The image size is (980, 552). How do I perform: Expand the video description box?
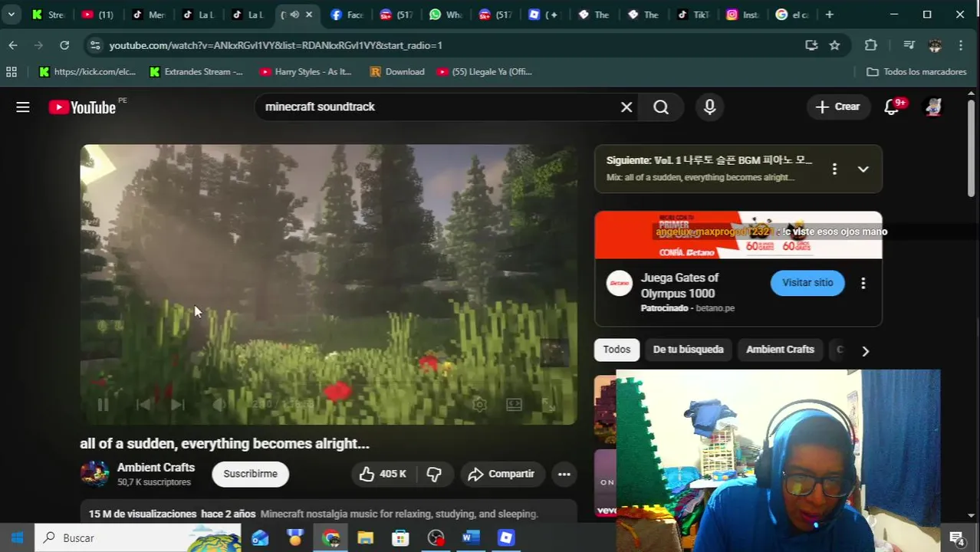[x=328, y=512]
